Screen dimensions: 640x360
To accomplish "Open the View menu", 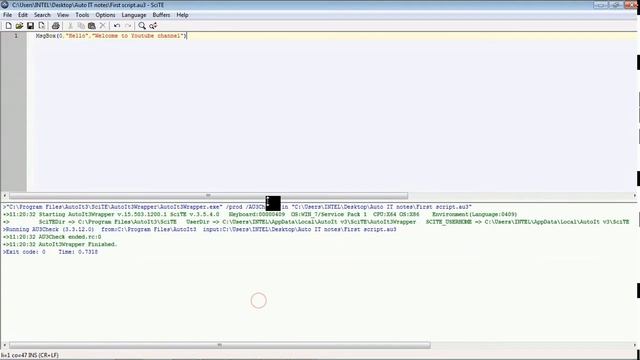I will [x=63, y=15].
